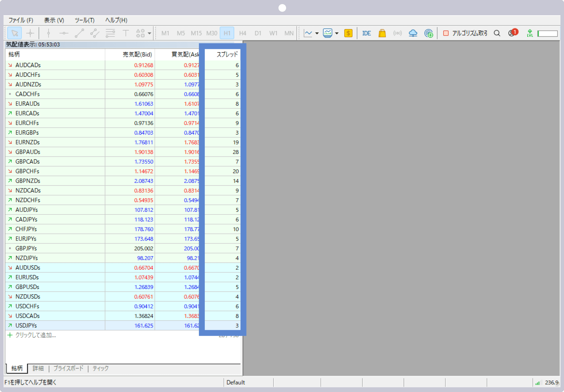
Task: Select the EURAUDs symbol row
Action: (x=123, y=104)
